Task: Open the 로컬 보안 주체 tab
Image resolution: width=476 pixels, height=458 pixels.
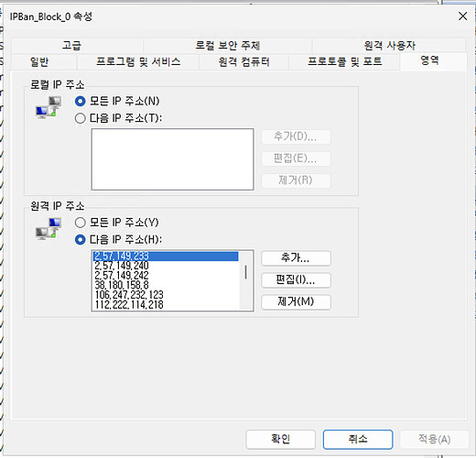Action: pyautogui.click(x=228, y=46)
